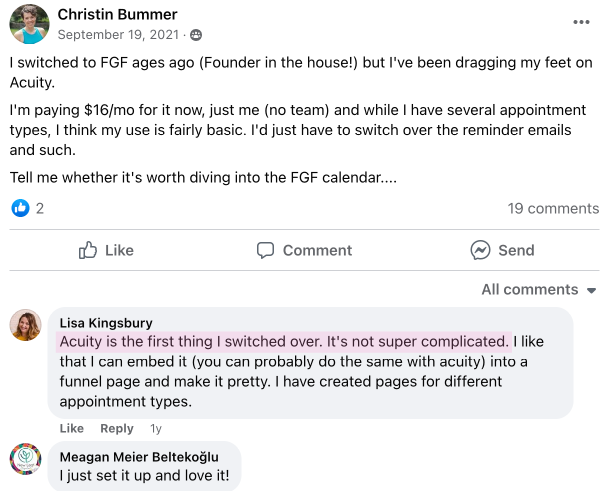The width and height of the screenshot is (610, 493).
Task: Reply to Lisa Kingsbury's comment
Action: pos(117,428)
